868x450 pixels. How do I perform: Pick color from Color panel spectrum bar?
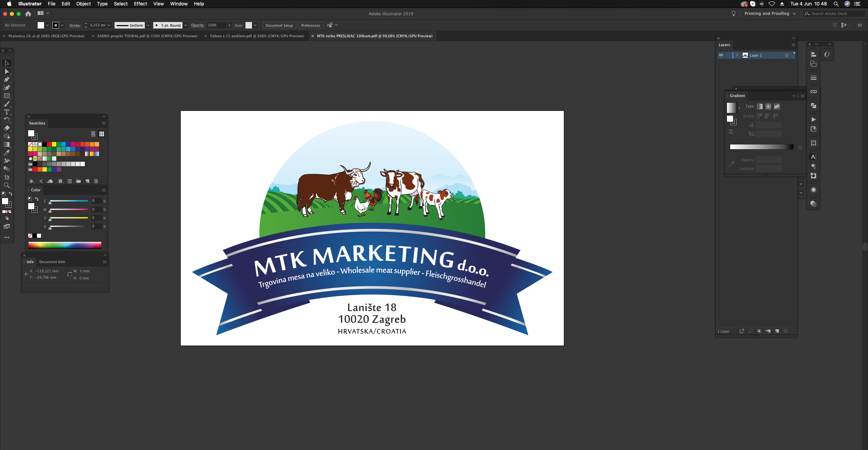coord(65,245)
